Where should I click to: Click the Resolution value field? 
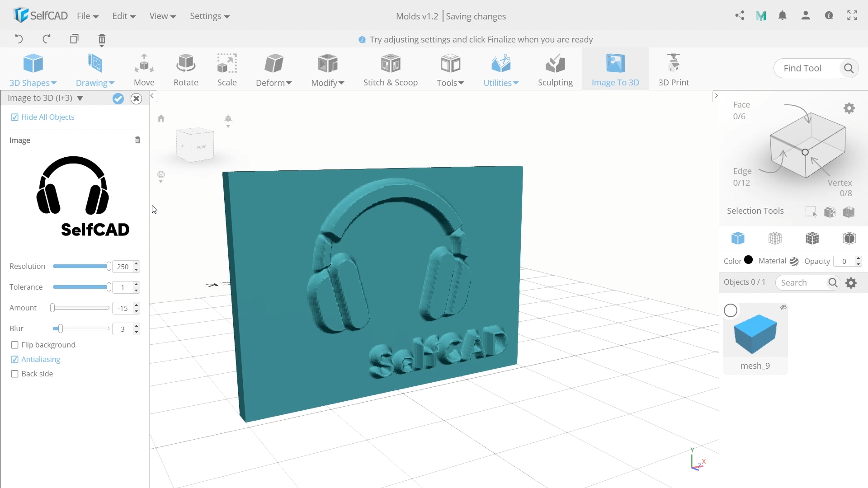[x=123, y=267]
